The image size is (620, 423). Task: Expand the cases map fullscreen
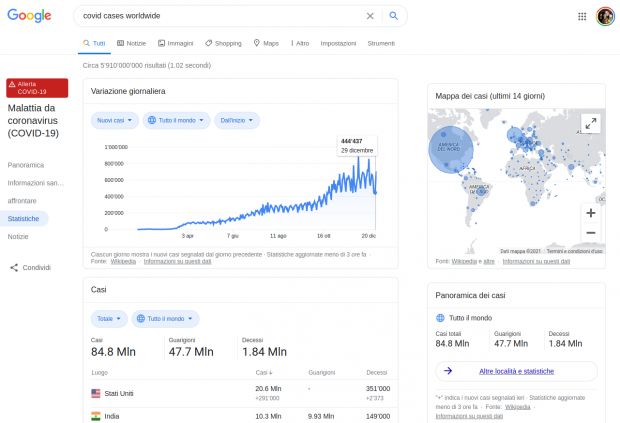(x=591, y=124)
